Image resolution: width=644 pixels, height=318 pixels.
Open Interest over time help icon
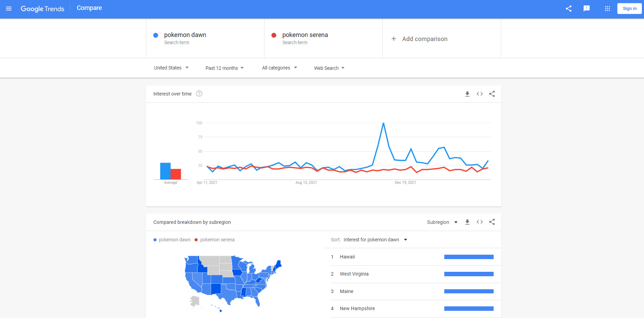point(199,94)
